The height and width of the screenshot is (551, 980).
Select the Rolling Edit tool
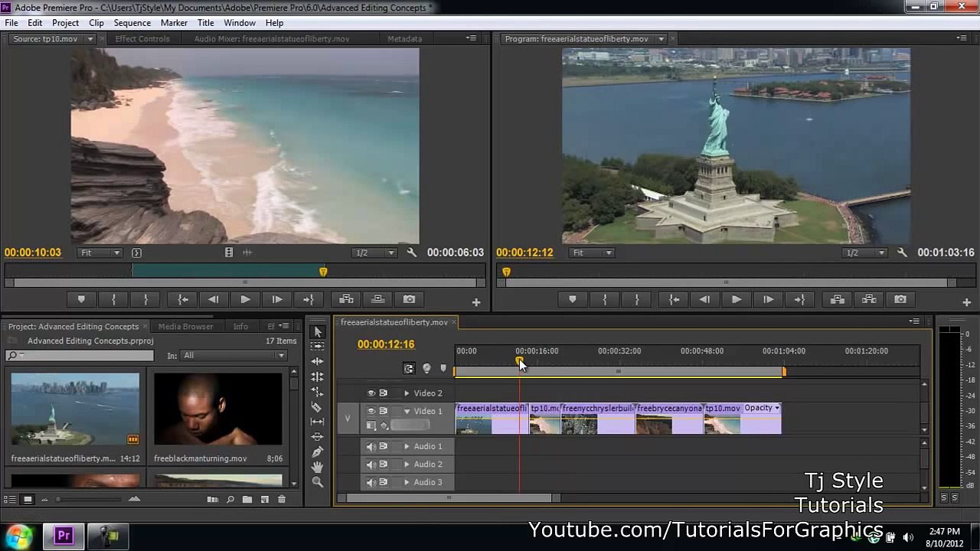[x=318, y=377]
